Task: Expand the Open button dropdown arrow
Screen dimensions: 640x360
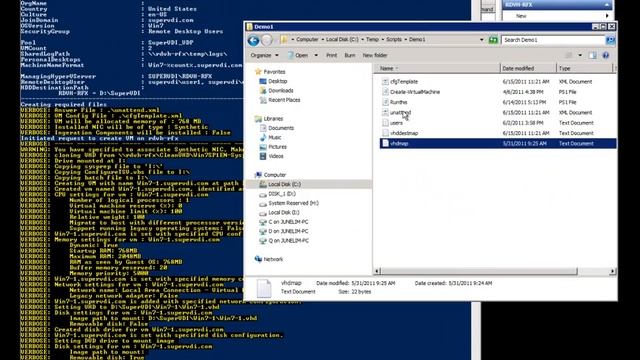Action: tap(316, 55)
